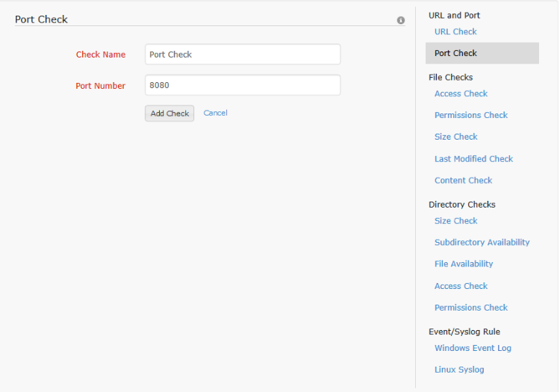
Task: Choose the Linux Syslog rule
Action: point(459,370)
